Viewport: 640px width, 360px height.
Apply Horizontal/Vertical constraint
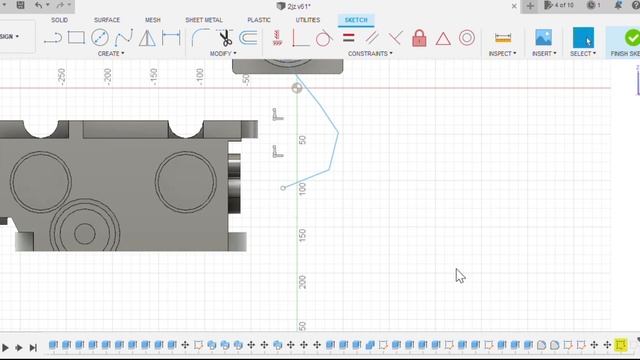coord(300,38)
